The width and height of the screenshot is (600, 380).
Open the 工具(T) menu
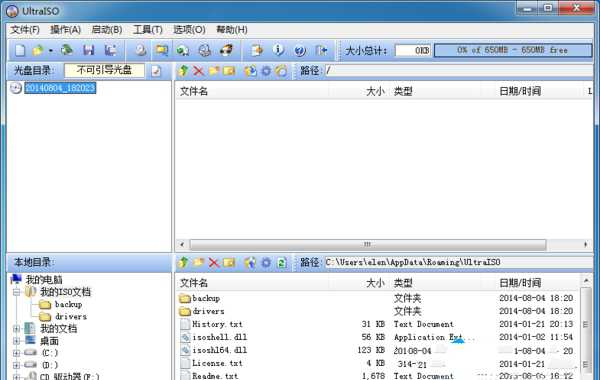pyautogui.click(x=148, y=30)
